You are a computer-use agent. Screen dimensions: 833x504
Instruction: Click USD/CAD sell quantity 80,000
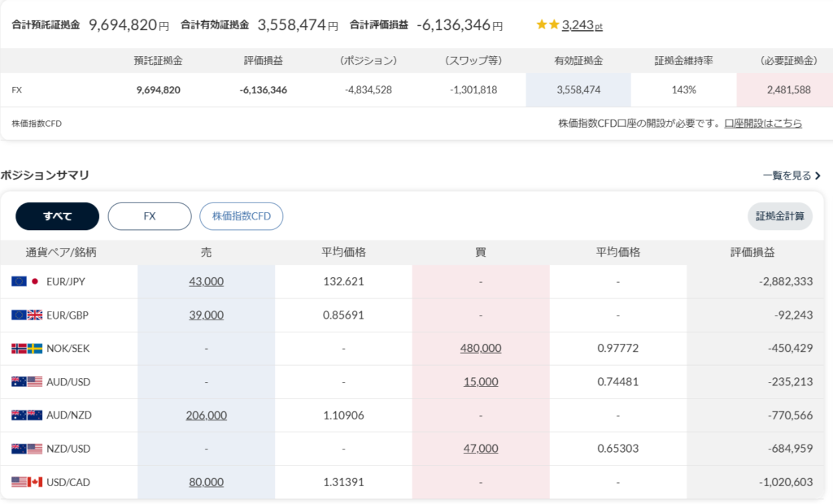click(x=206, y=482)
